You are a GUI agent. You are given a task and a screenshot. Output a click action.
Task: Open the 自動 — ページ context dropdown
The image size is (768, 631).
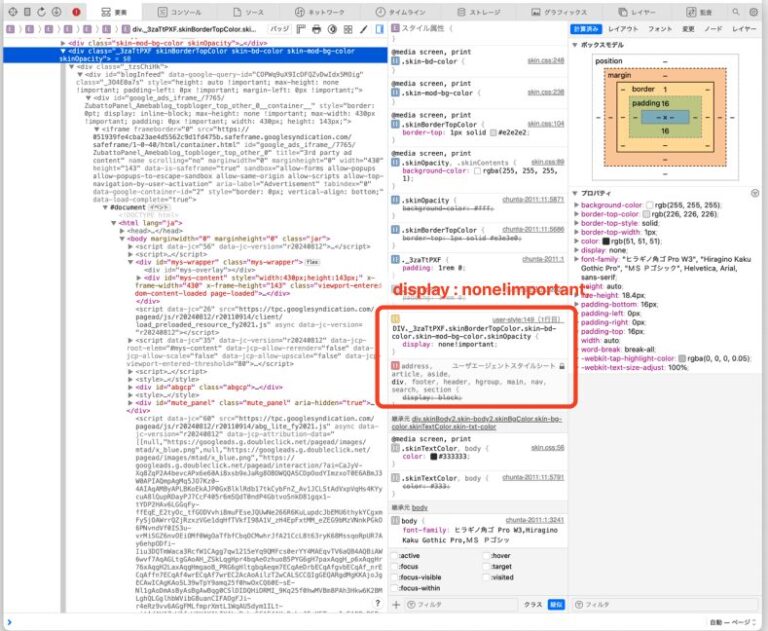click(733, 622)
